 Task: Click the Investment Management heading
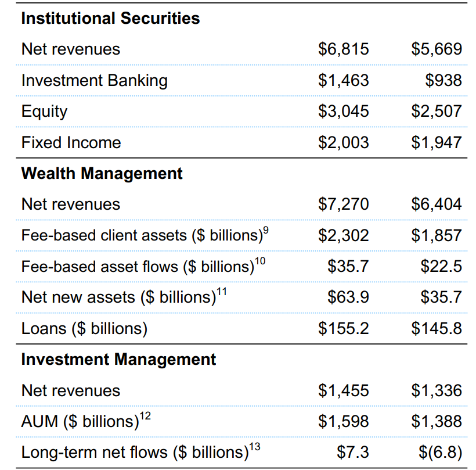point(118,360)
